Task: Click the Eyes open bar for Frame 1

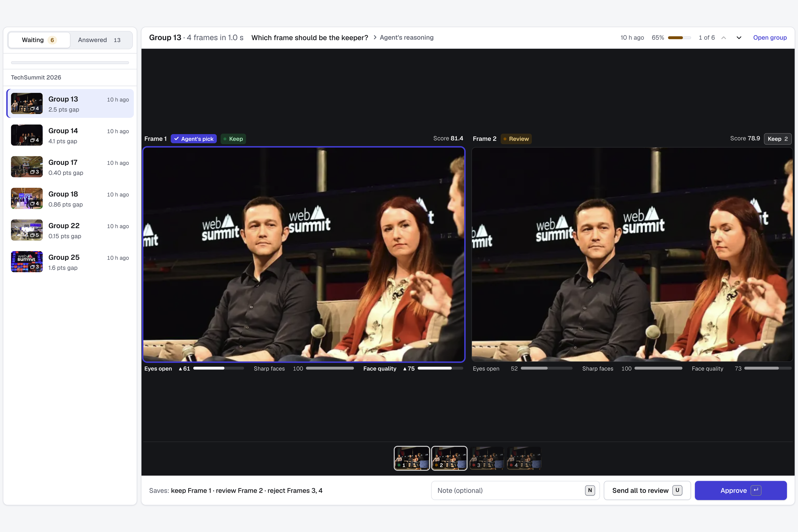Action: [219, 368]
